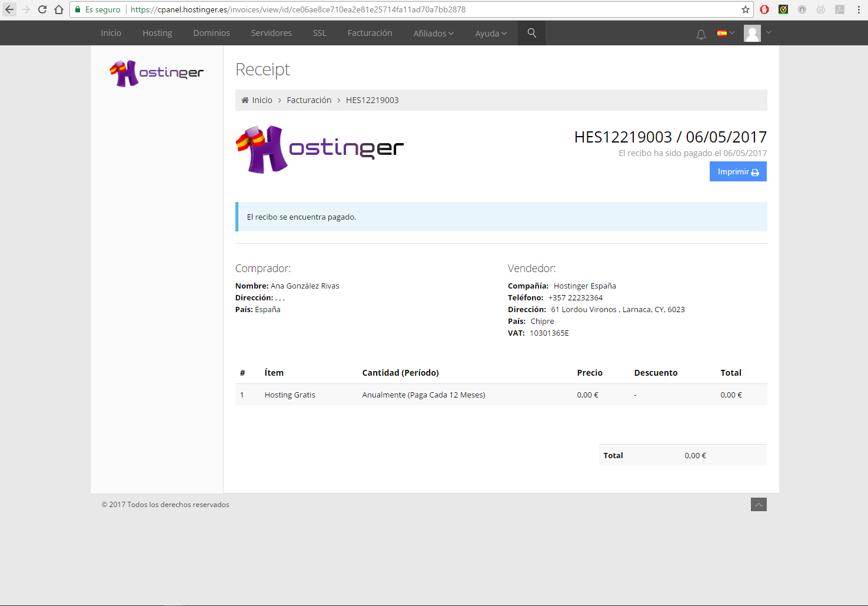The width and height of the screenshot is (868, 606).
Task: Go to Inicio in the navbar
Action: point(111,33)
